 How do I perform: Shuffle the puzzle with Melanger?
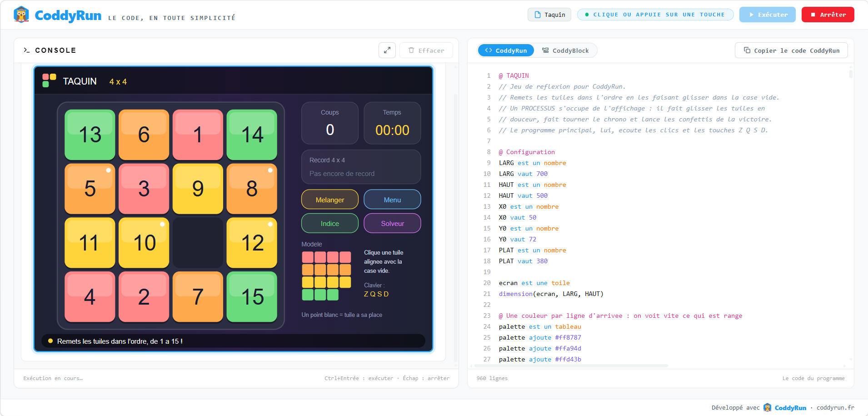point(330,200)
